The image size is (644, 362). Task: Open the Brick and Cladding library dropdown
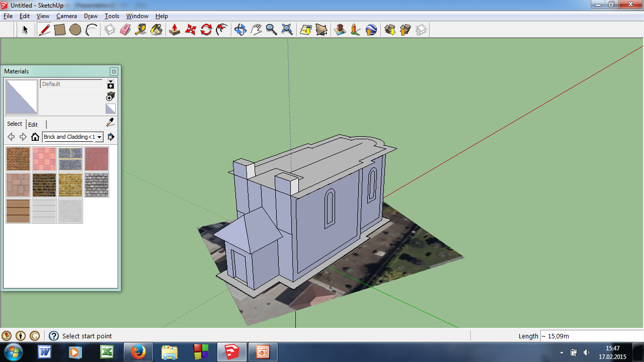point(100,137)
